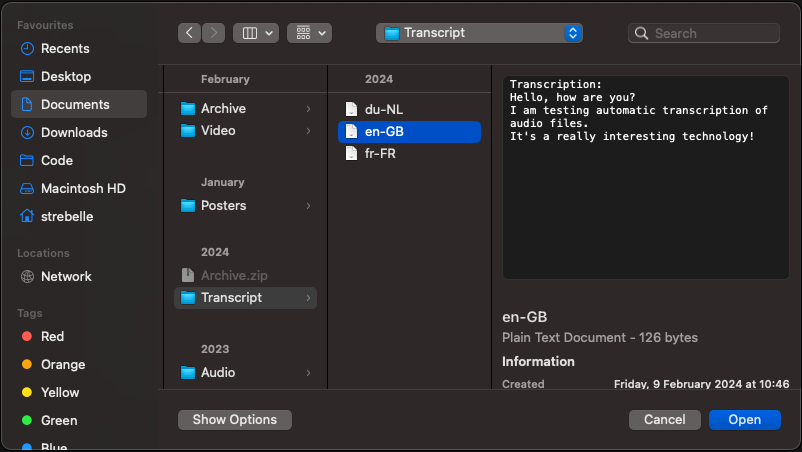Screen dimensions: 802x452
Task: Select Downloads in the sidebar
Action: 79,132
